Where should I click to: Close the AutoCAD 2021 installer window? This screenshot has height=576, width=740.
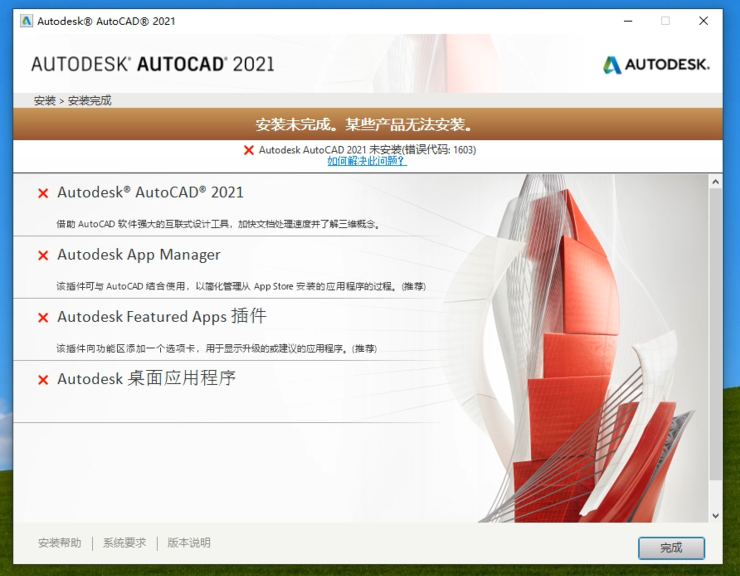[703, 20]
